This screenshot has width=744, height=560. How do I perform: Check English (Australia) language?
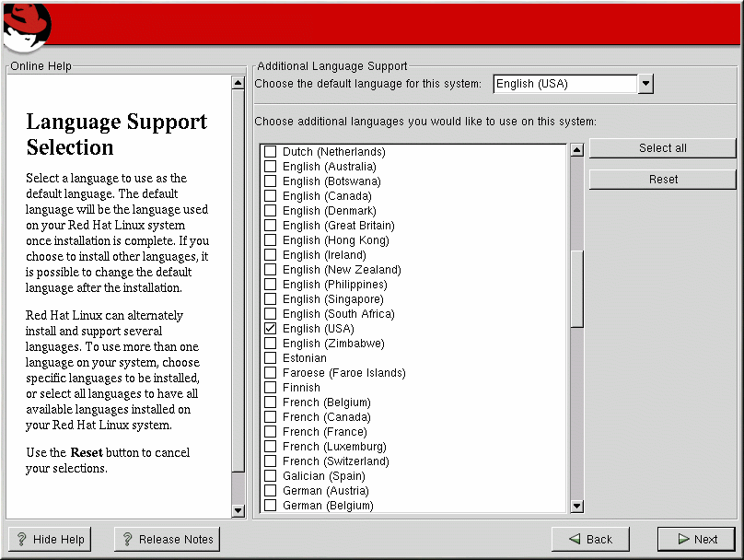tap(270, 166)
